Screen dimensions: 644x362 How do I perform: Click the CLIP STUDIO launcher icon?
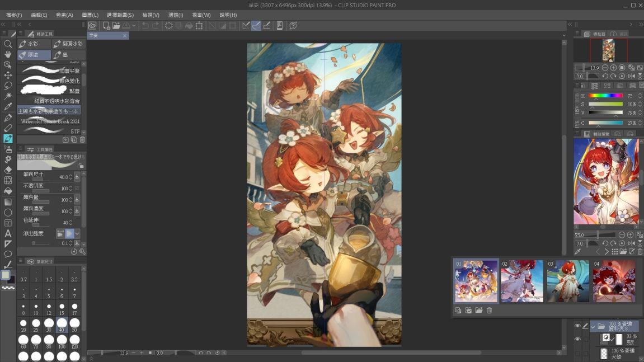(92, 26)
